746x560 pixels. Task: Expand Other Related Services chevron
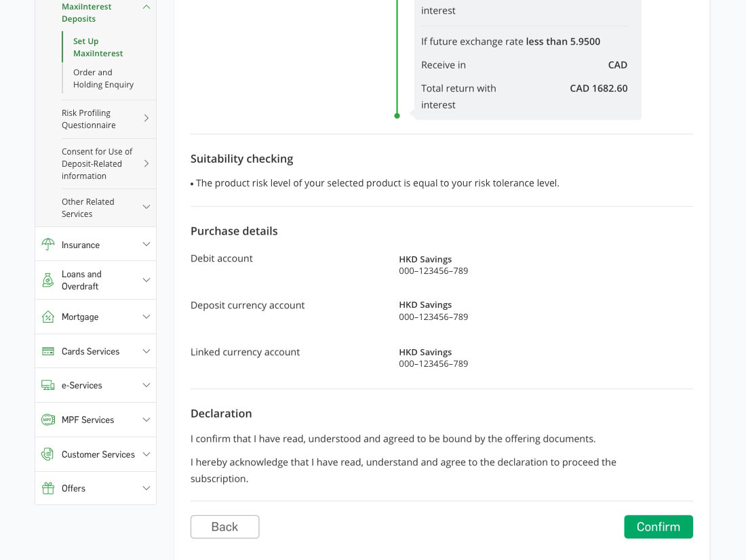(146, 207)
